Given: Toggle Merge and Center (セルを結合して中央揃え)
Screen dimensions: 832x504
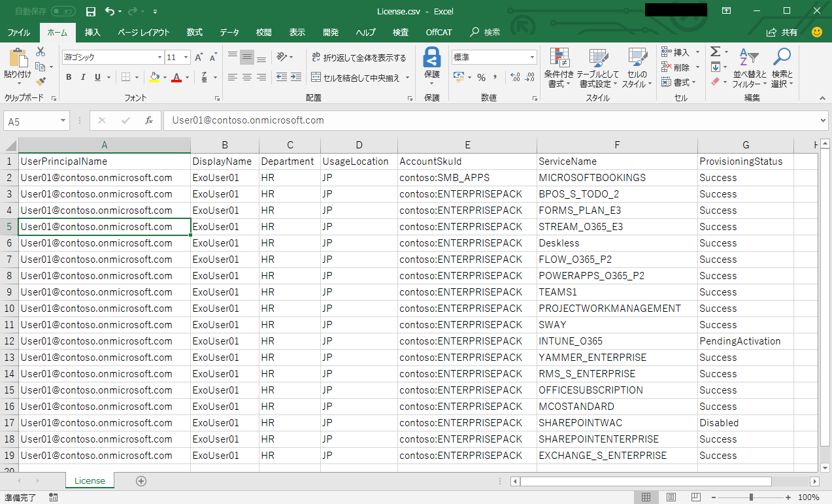Looking at the screenshot, I should pos(356,78).
